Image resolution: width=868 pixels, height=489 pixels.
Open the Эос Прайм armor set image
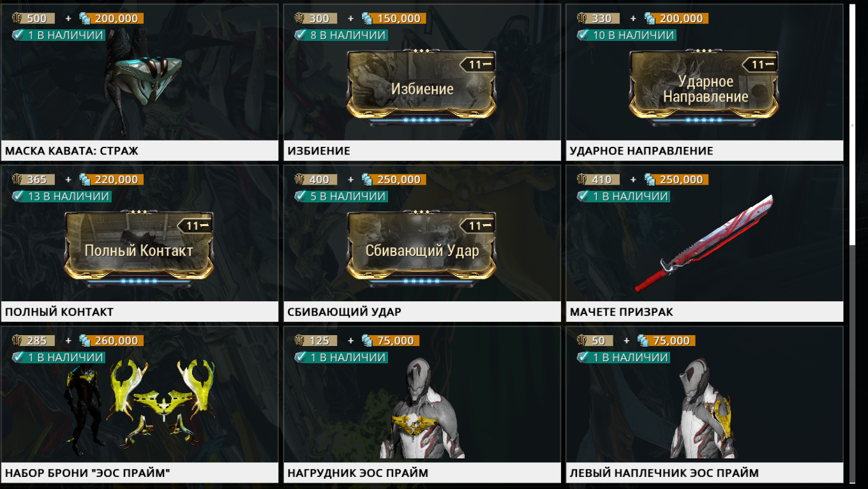140,402
